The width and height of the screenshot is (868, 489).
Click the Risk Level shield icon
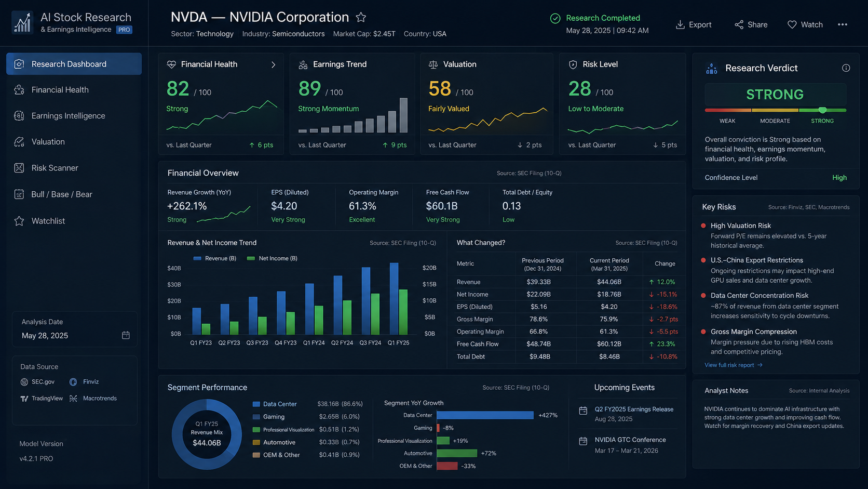coord(573,64)
